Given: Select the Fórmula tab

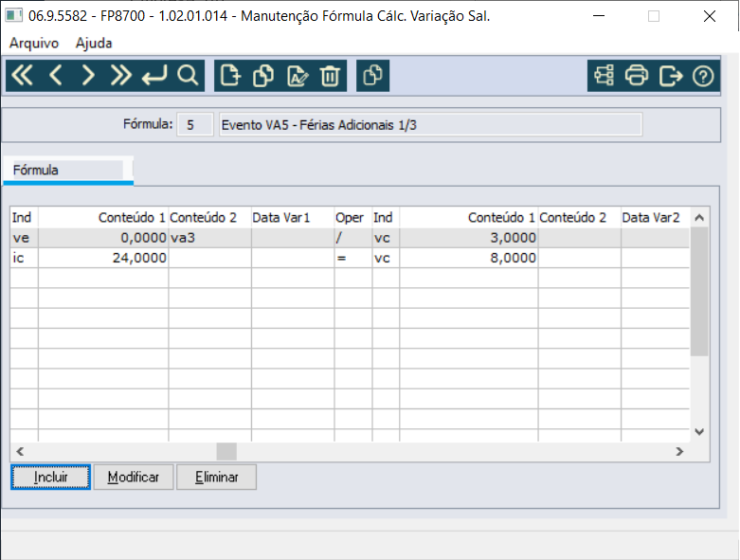Looking at the screenshot, I should point(68,171).
